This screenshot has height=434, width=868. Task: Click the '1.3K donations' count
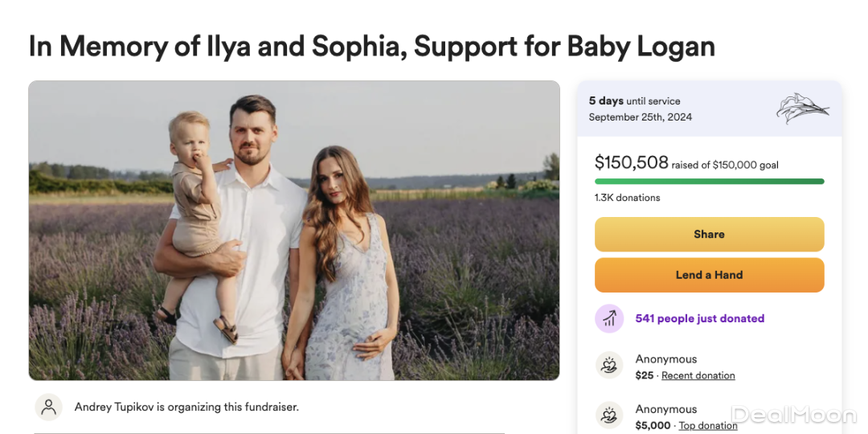click(628, 198)
